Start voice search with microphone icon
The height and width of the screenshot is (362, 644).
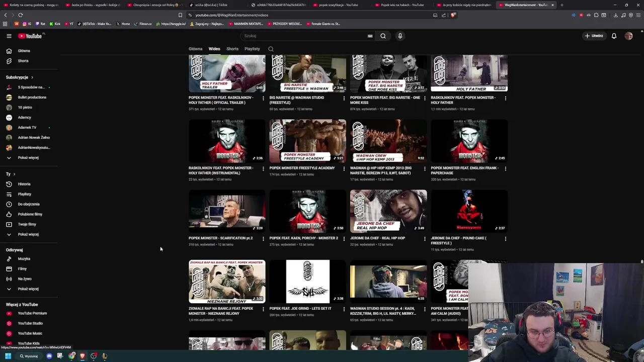(400, 36)
